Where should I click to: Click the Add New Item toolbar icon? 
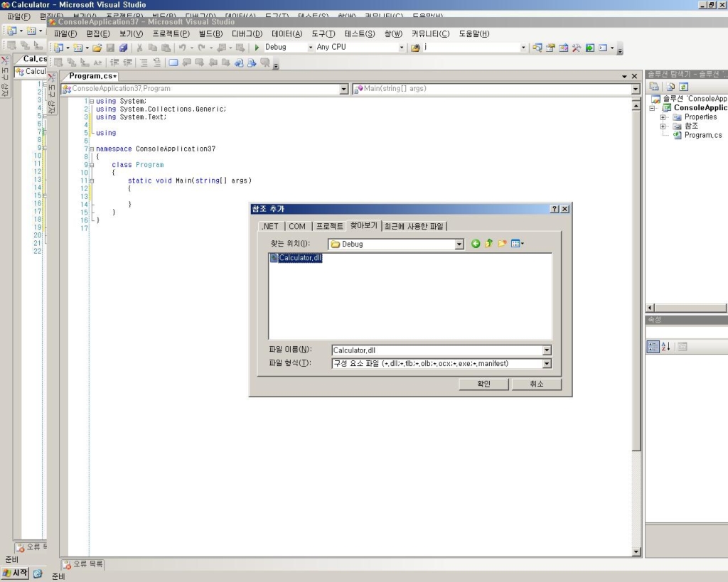[x=78, y=48]
